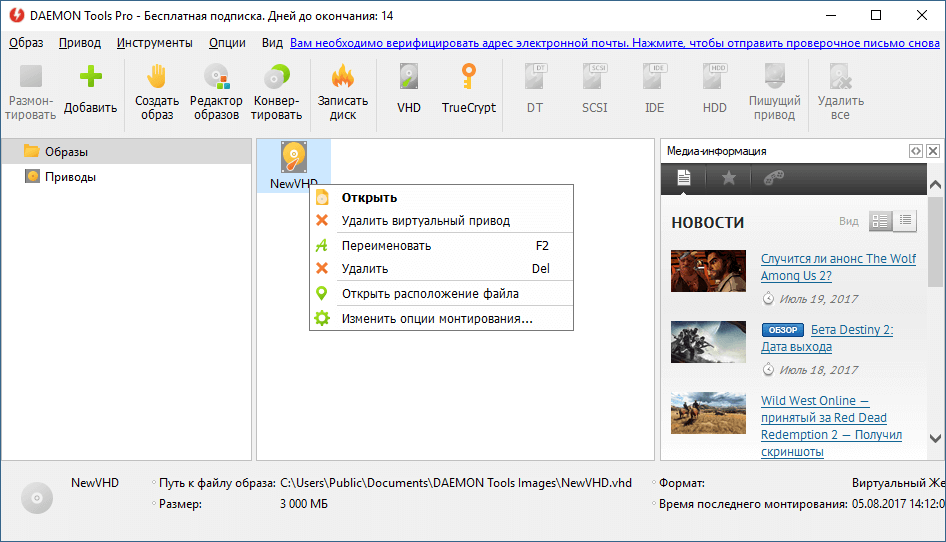Click the IDE drive icon
Image resolution: width=946 pixels, height=542 pixels.
[x=655, y=77]
